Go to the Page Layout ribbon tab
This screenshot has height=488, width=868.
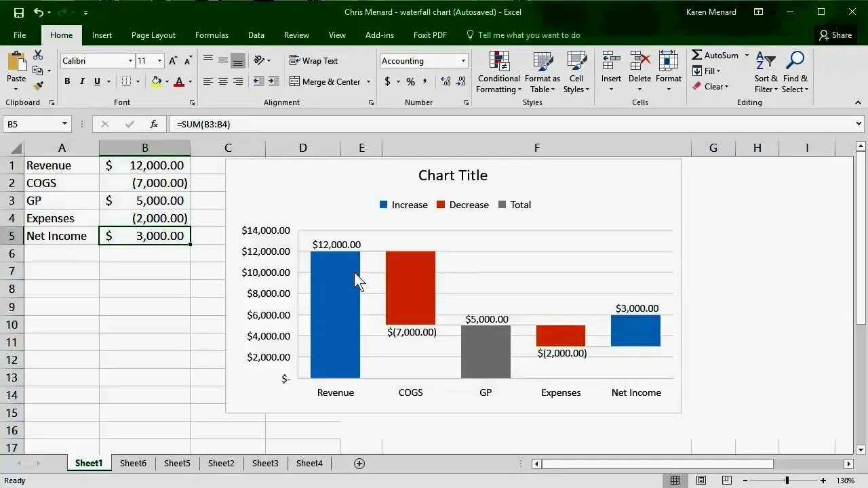(x=153, y=35)
